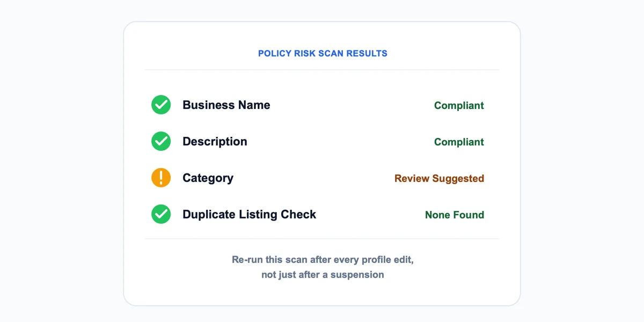Click the Compliant status for Business Name
This screenshot has height=322, width=644.
[x=459, y=106]
